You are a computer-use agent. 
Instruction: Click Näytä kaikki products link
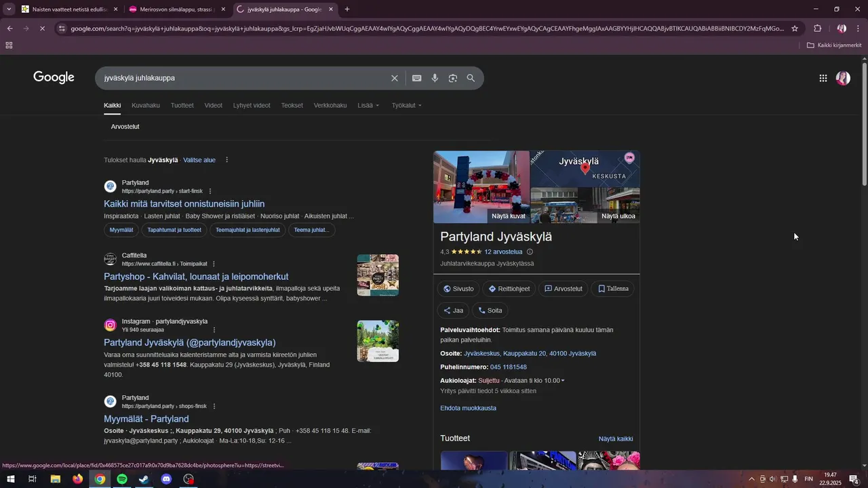[616, 439]
